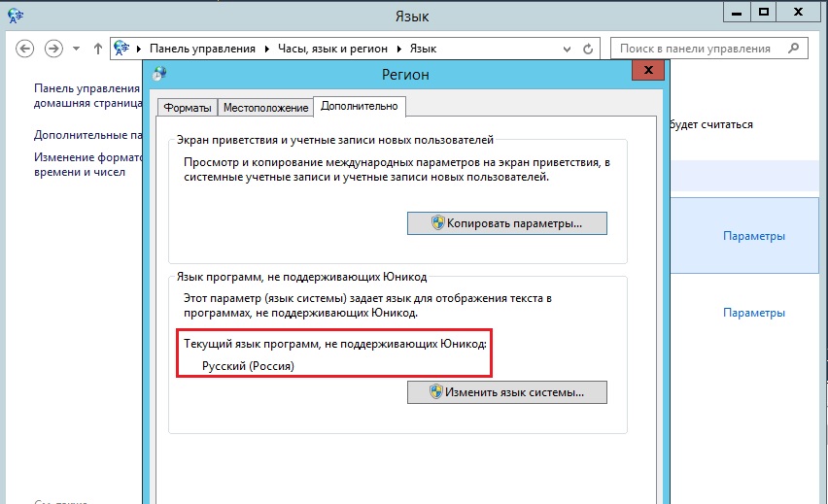Open the address bar previous locations dropdown
The height and width of the screenshot is (504, 828).
(567, 50)
